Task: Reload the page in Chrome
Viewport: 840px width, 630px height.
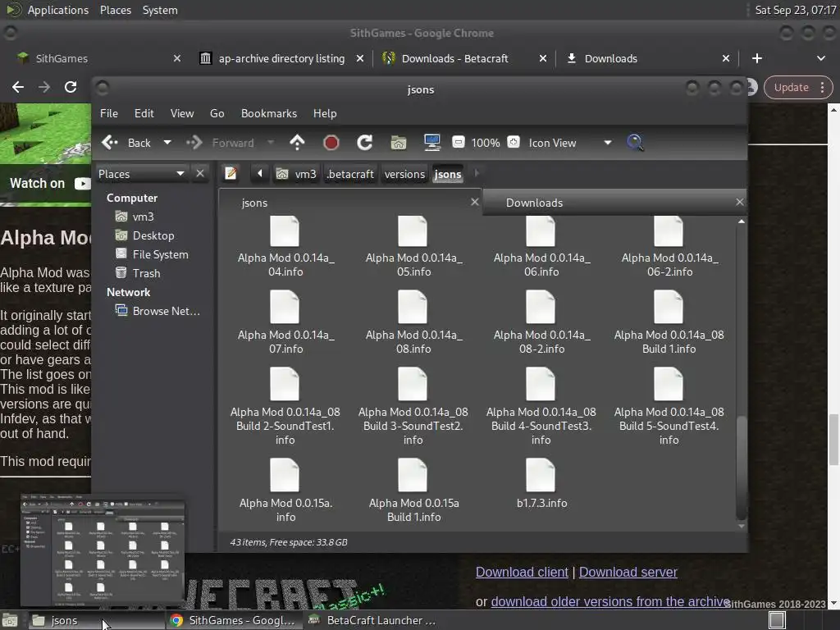Action: [x=71, y=87]
